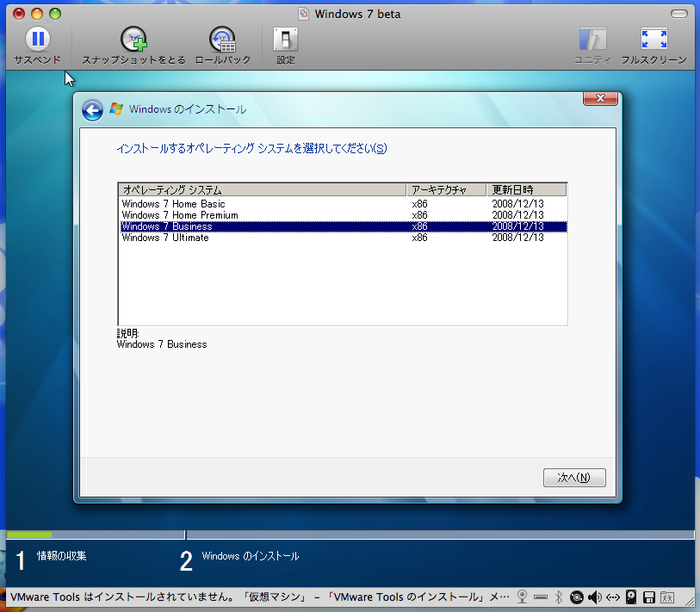Close the Windows installer with the red X

(x=600, y=98)
